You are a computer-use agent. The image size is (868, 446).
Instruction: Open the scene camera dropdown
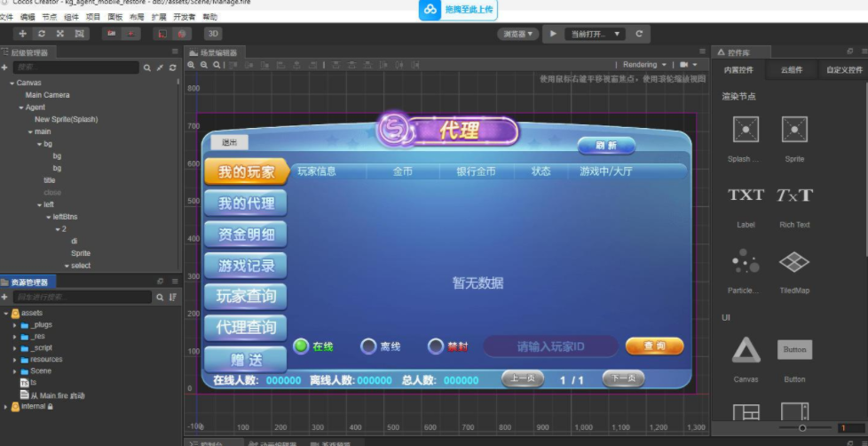tap(689, 65)
